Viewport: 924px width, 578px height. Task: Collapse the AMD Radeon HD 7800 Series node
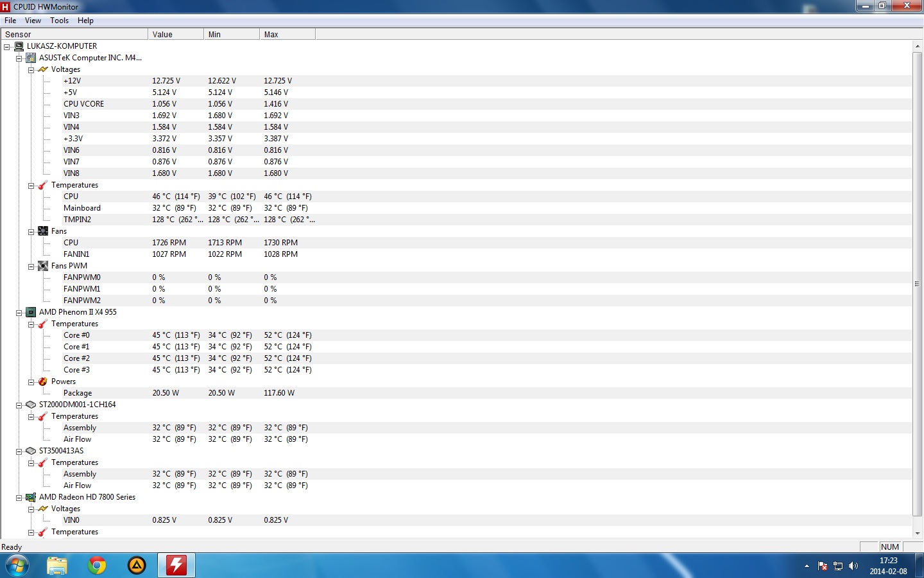[19, 498]
